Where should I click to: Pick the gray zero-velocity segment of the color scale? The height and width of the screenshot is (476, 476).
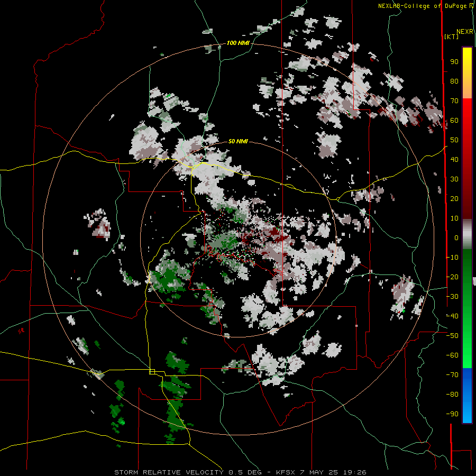click(x=467, y=234)
